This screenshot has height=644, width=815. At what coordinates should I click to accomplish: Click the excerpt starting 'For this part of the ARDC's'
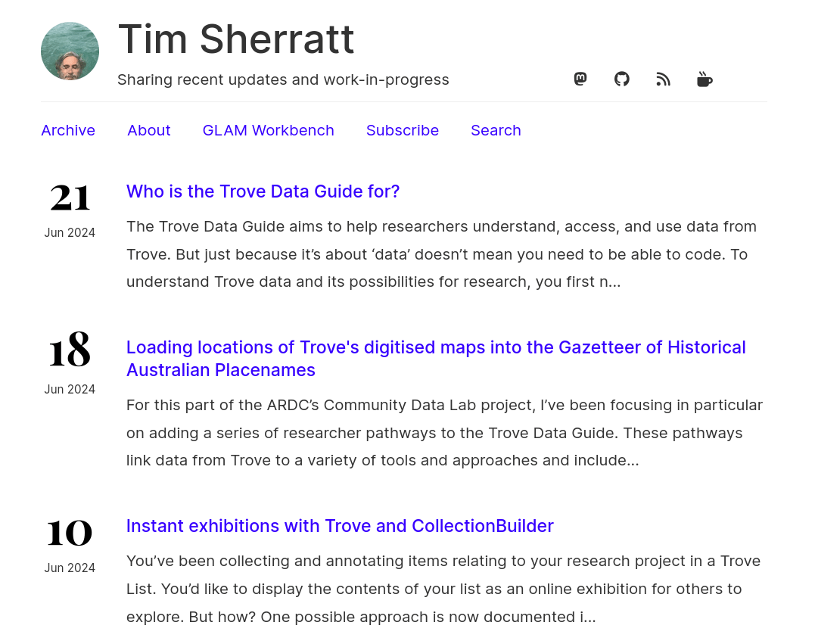point(444,433)
